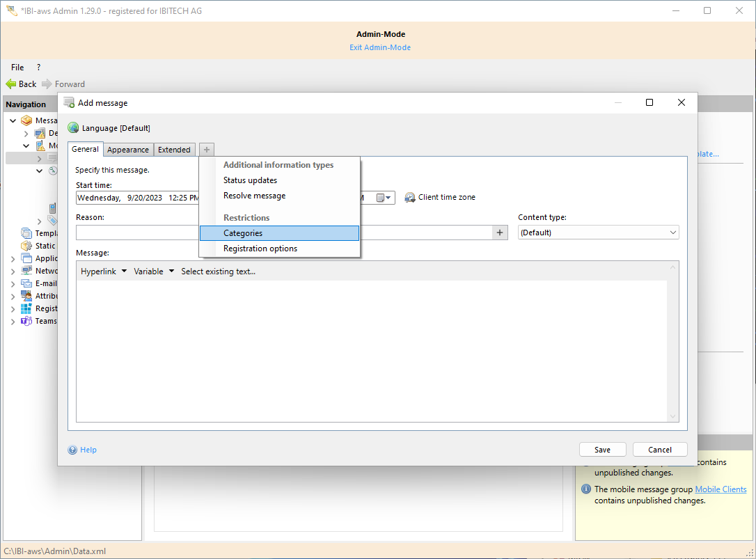
Task: Select the E-mail envelope icon in navigation
Action: 26,283
